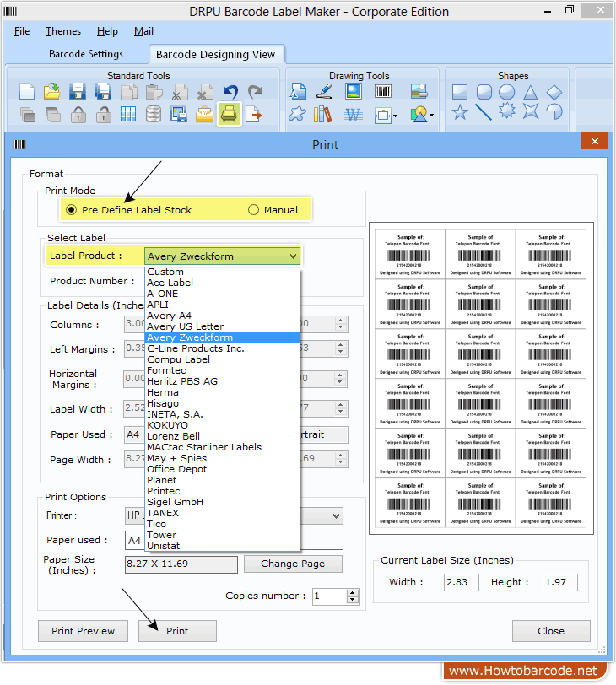
Task: Click the Lock icon in Standard Tools
Action: coord(78,115)
